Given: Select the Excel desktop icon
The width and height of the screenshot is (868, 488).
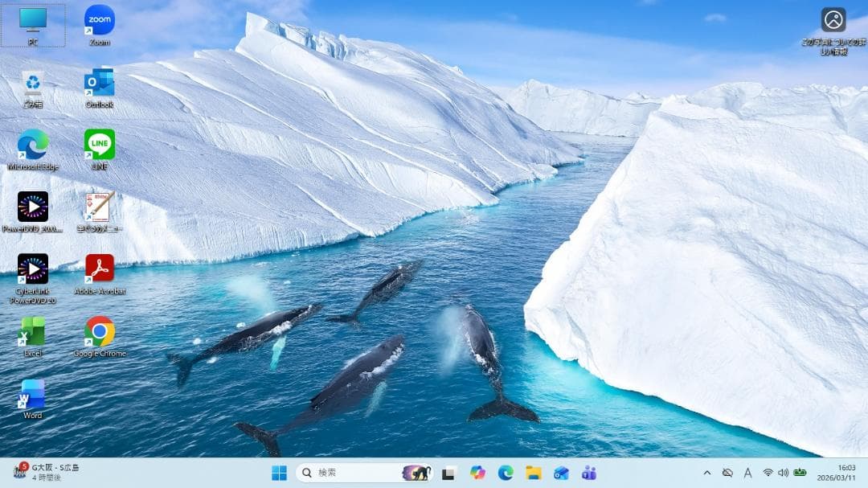Looking at the screenshot, I should (33, 331).
